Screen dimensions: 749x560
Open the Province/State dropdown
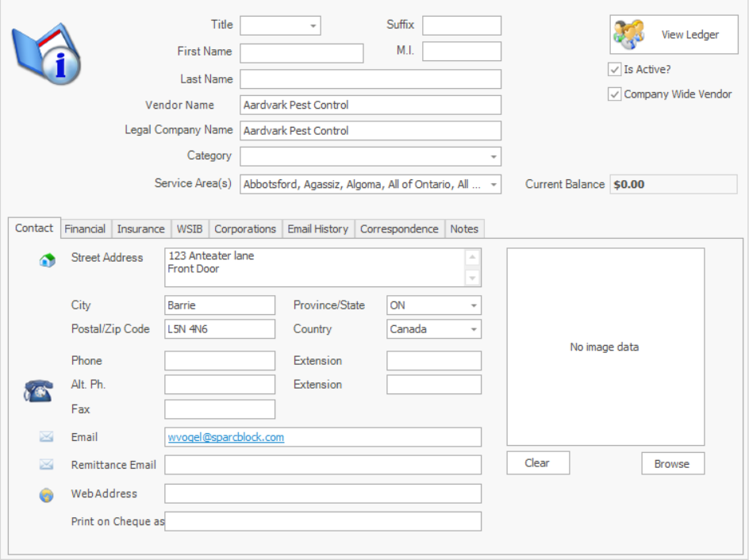[x=474, y=305]
